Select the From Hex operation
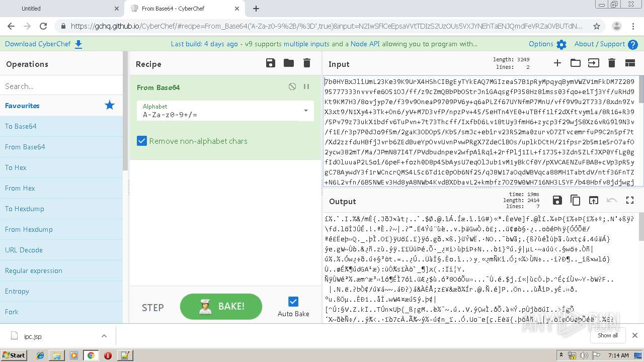This screenshot has height=362, width=644. (61, 188)
